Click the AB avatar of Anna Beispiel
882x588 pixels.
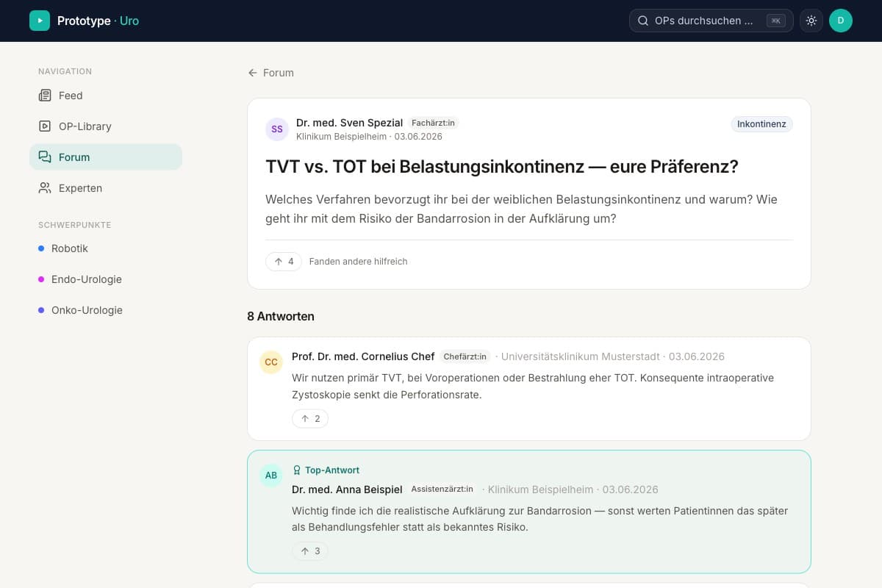tap(271, 476)
